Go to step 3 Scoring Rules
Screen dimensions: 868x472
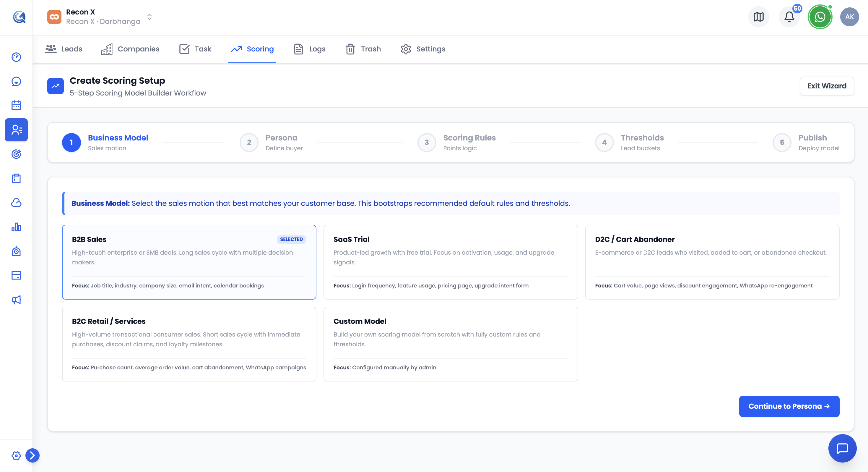pos(456,142)
